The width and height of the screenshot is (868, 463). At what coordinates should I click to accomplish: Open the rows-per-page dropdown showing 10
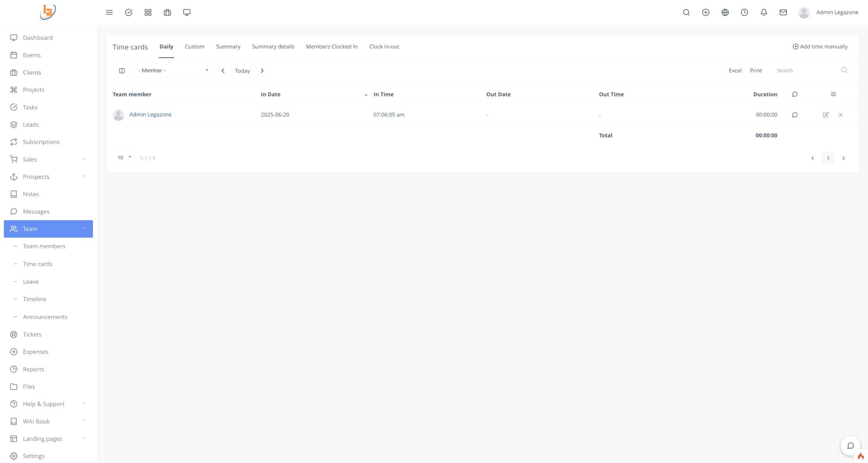(124, 158)
